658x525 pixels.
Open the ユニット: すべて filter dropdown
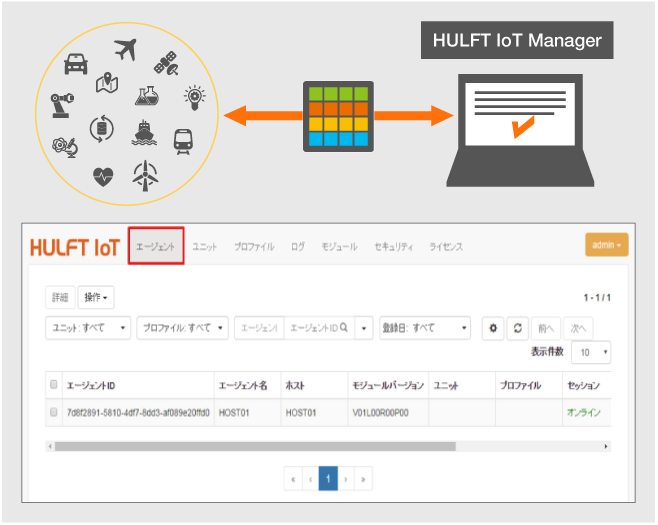(89, 328)
